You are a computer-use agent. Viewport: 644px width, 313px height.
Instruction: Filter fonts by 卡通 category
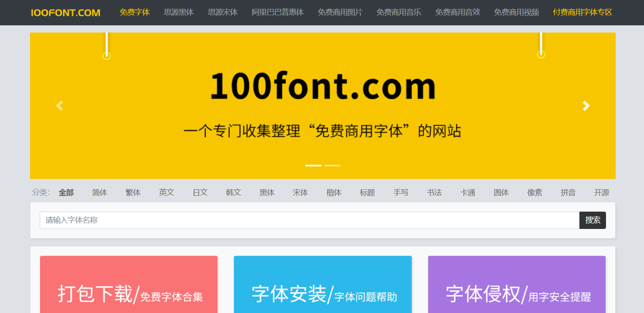point(468,193)
